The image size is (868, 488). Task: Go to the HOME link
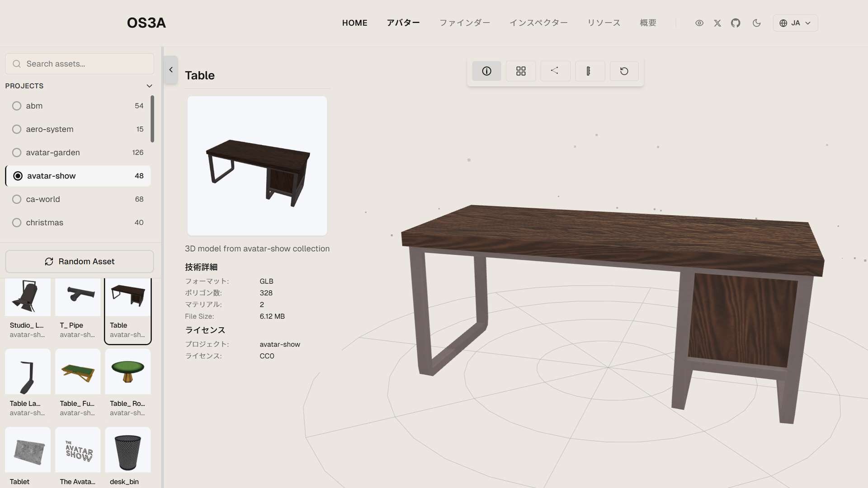pyautogui.click(x=354, y=23)
